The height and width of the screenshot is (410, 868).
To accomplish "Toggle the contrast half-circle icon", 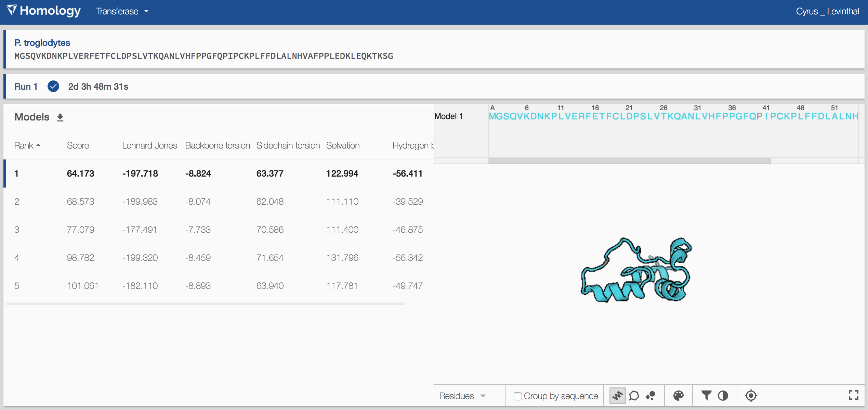I will tap(723, 396).
